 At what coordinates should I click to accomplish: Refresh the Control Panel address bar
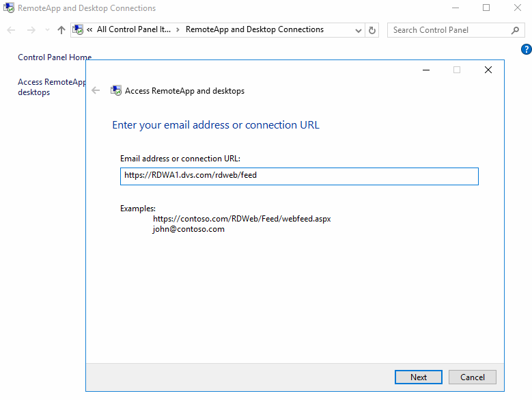click(x=372, y=30)
